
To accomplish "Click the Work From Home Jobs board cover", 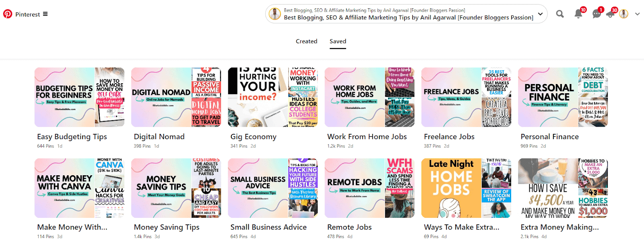I will pos(369,97).
